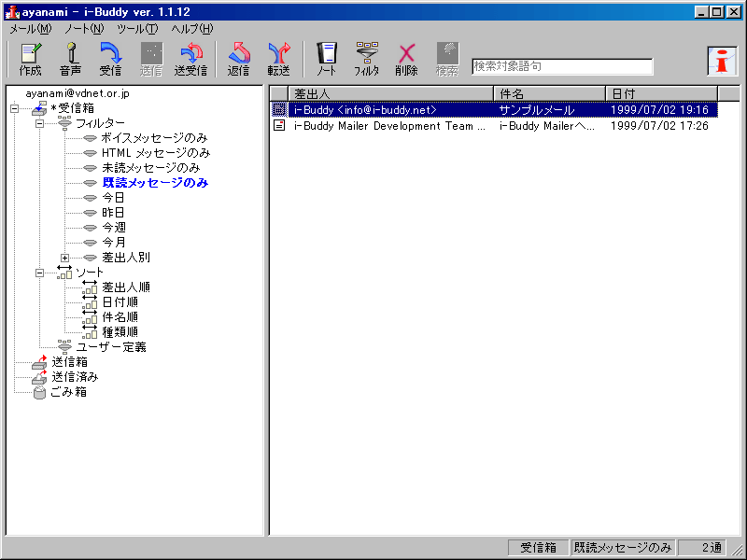The height and width of the screenshot is (560, 747).
Task: Click the 送信箱 outbox tray icon
Action: [x=39, y=362]
